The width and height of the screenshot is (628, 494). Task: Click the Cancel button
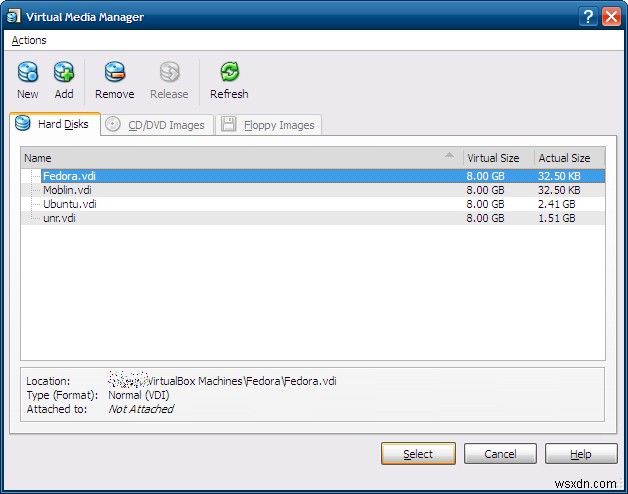click(x=500, y=454)
